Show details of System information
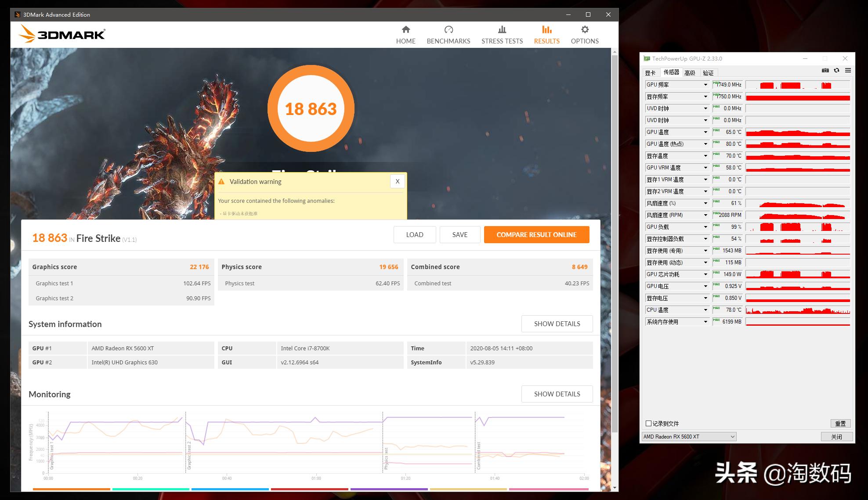The width and height of the screenshot is (868, 500). [x=557, y=324]
